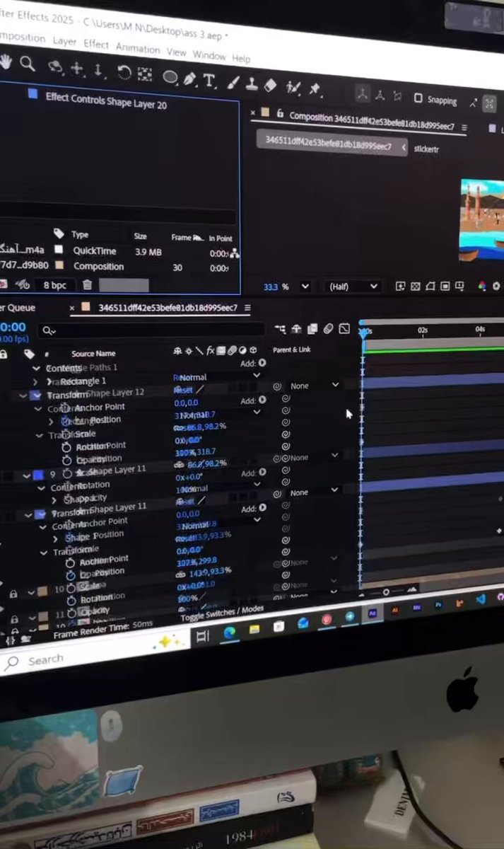Select the Type (T) tool
The width and height of the screenshot is (504, 849).
tap(209, 81)
